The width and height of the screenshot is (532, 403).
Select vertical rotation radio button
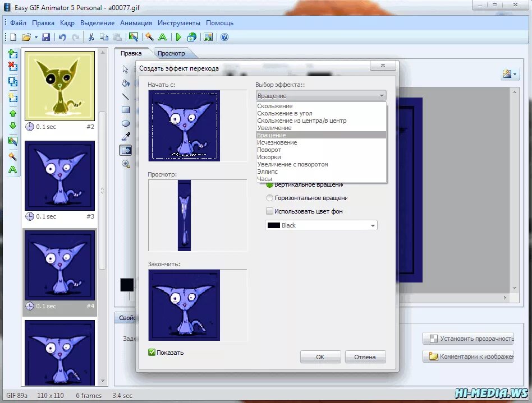tap(269, 184)
